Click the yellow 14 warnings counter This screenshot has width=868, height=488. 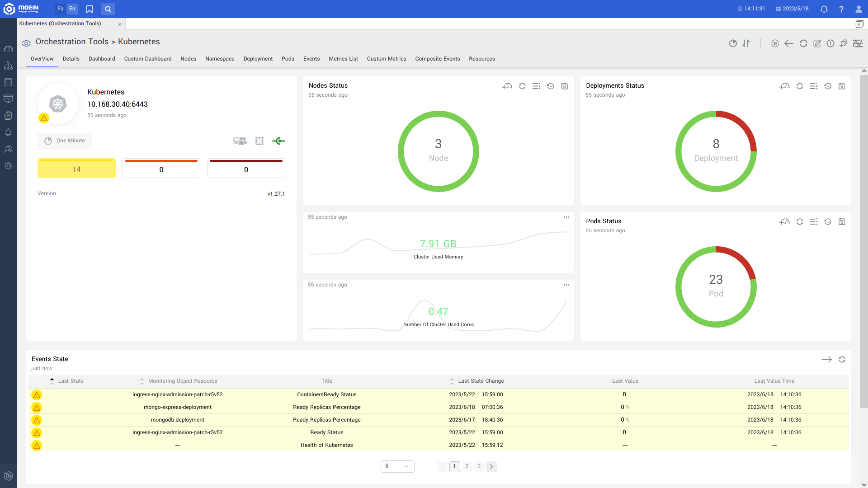pyautogui.click(x=76, y=168)
